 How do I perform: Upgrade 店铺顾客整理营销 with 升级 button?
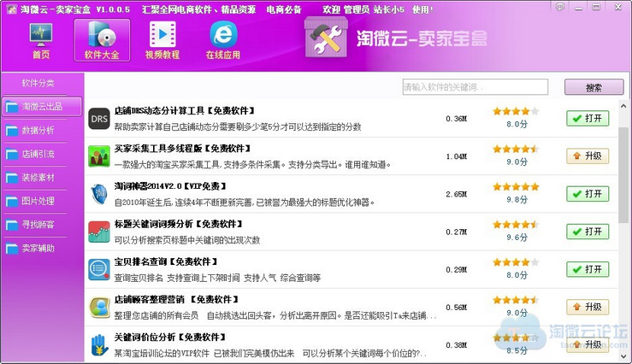pos(588,307)
